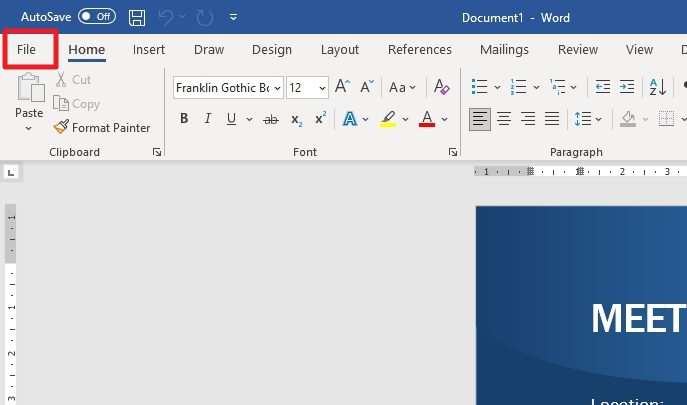The height and width of the screenshot is (405, 687).
Task: Click the Paste clipboard icon
Action: pyautogui.click(x=31, y=88)
